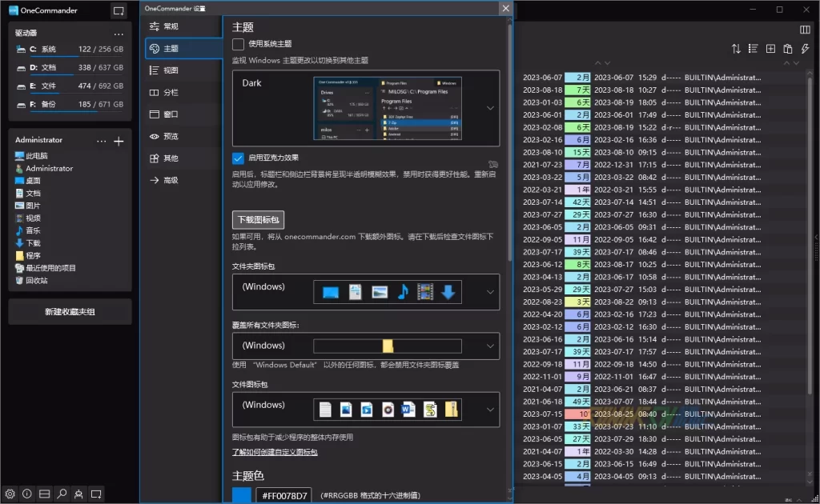Expand the Dark theme dropdown

pos(490,108)
